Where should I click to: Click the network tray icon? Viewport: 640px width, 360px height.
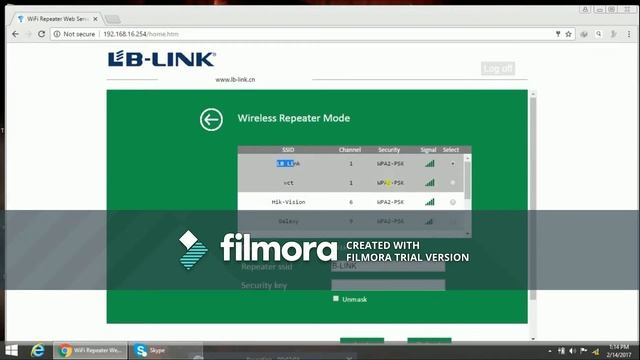(596, 351)
